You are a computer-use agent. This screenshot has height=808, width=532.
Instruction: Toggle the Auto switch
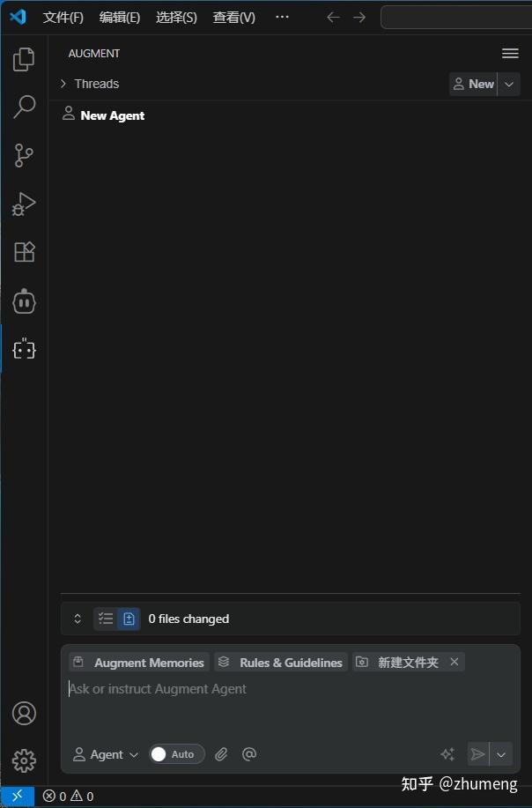tap(177, 754)
